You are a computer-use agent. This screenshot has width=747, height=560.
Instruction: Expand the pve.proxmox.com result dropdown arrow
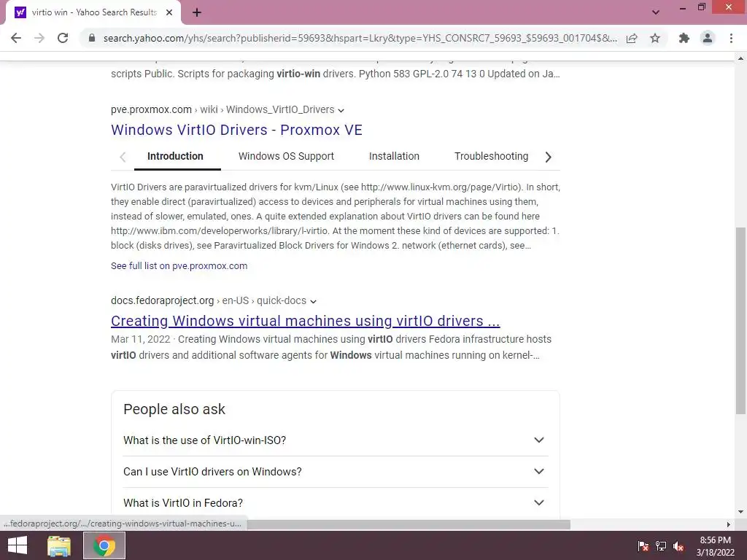[x=341, y=111]
